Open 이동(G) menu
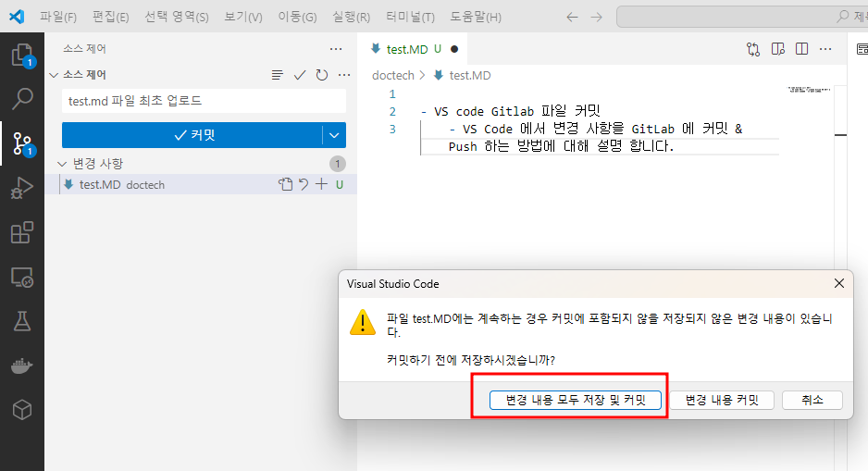This screenshot has height=471, width=868. click(297, 18)
